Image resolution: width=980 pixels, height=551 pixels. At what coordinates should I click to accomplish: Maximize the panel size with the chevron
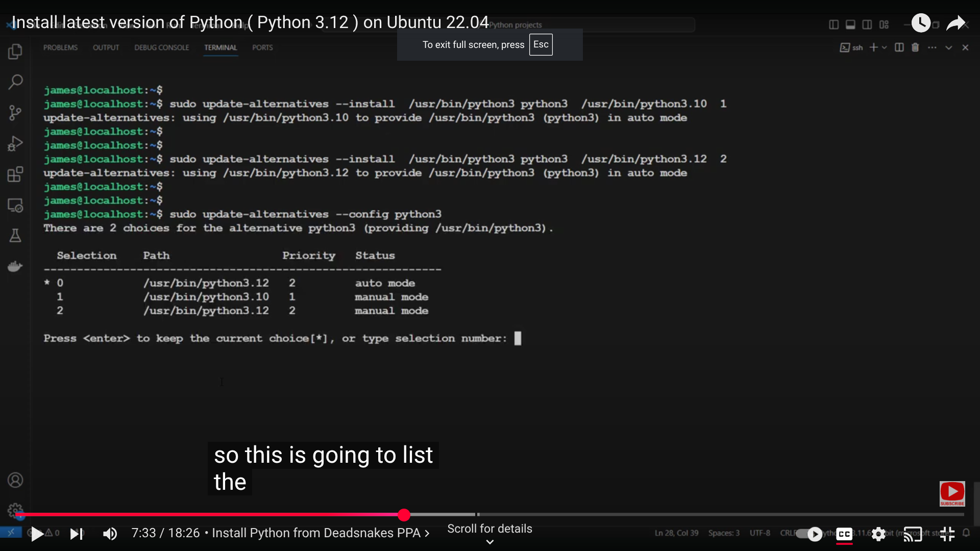(948, 47)
